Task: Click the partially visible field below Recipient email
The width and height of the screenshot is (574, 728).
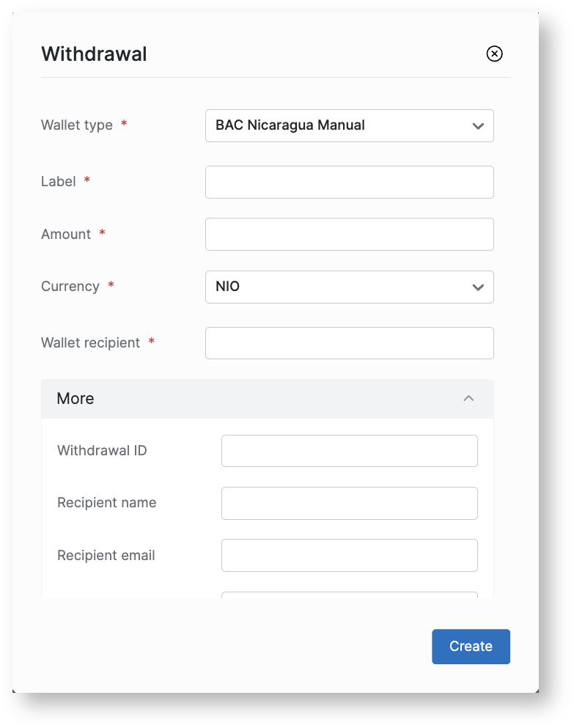Action: point(349,595)
